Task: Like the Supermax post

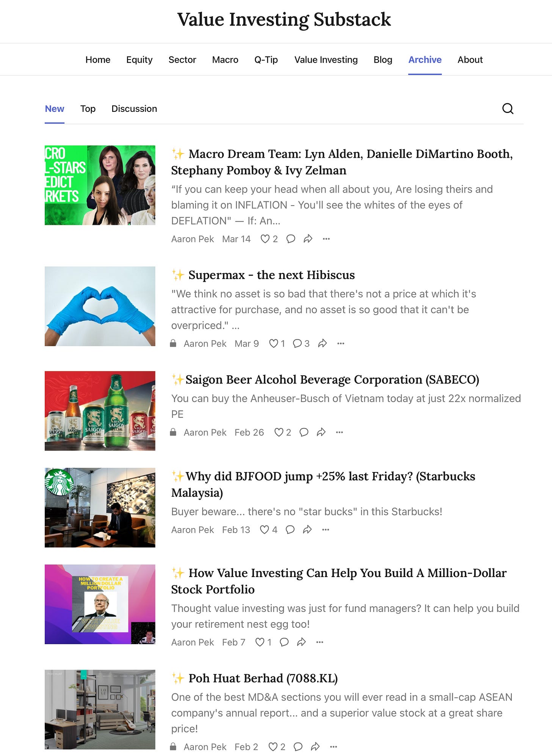Action: click(x=277, y=343)
